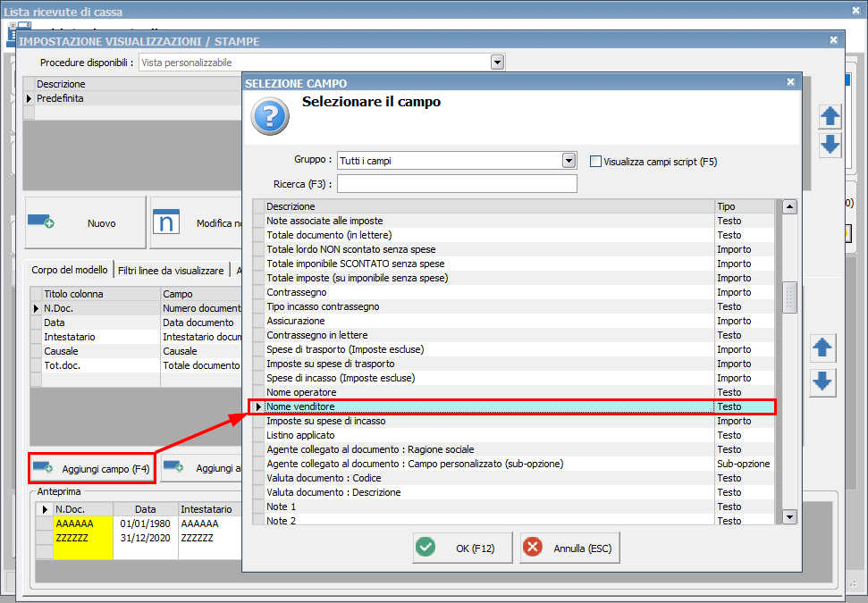Viewport: 868px width, 603px height.
Task: Close the Impostazione visualizzazioni / stampe window
Action: [x=833, y=40]
